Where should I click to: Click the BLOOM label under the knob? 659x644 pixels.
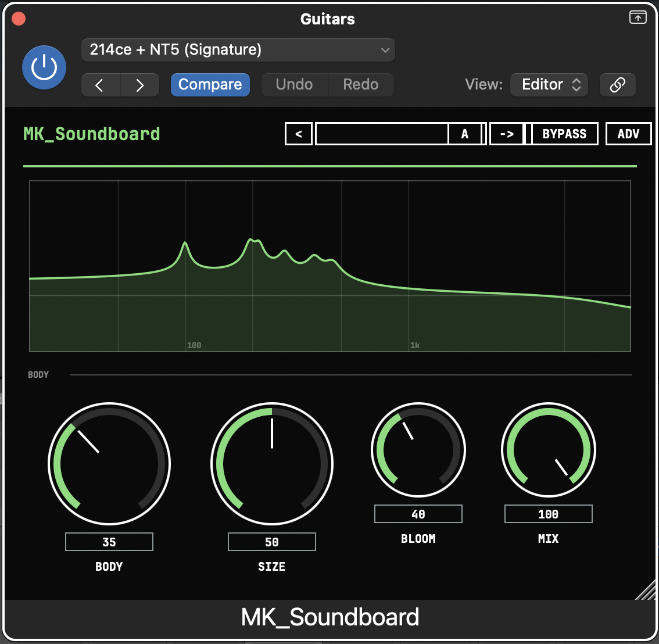(x=418, y=539)
